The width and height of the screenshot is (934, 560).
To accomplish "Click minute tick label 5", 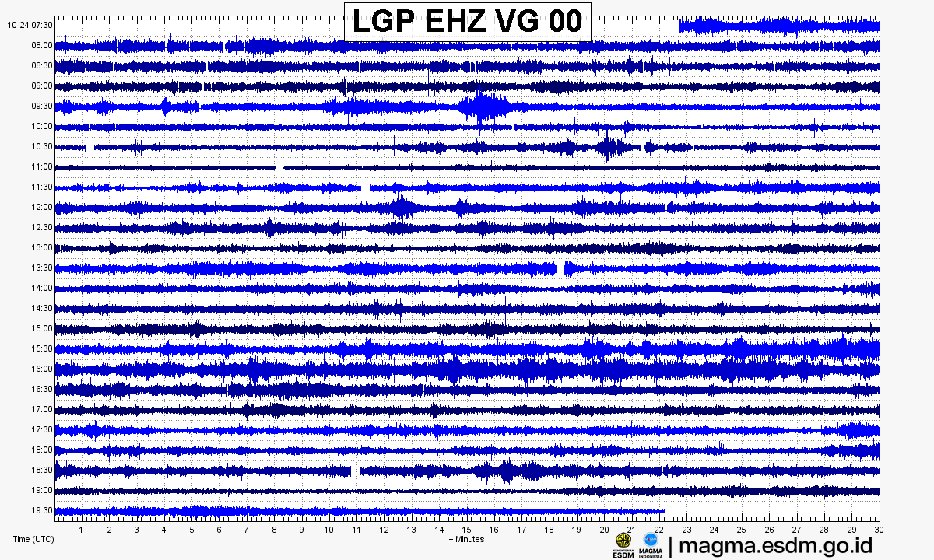I will [191, 530].
